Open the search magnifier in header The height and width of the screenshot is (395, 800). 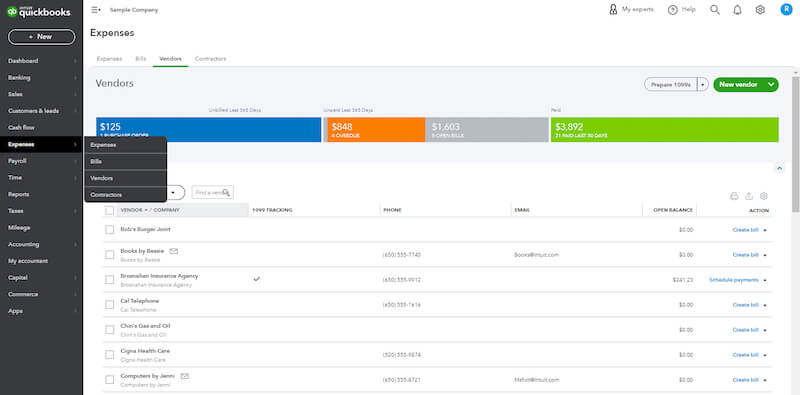click(x=715, y=10)
